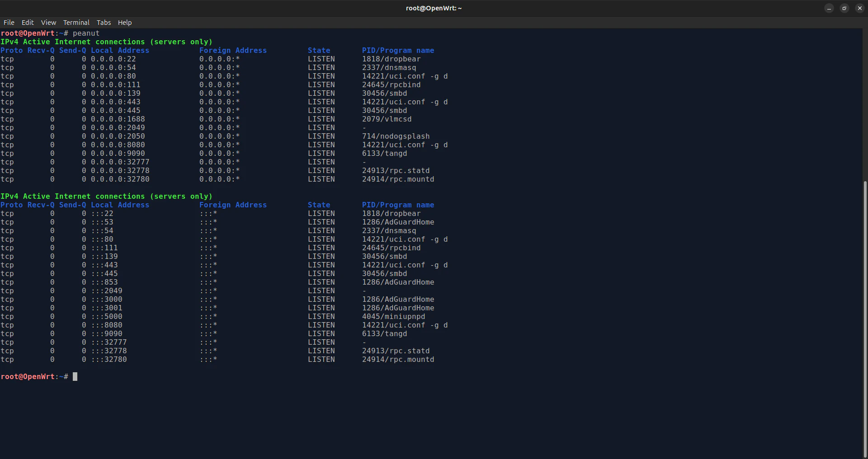Click '1286/AdGuardHome' on :::3000 row
The width and height of the screenshot is (868, 459).
click(398, 300)
